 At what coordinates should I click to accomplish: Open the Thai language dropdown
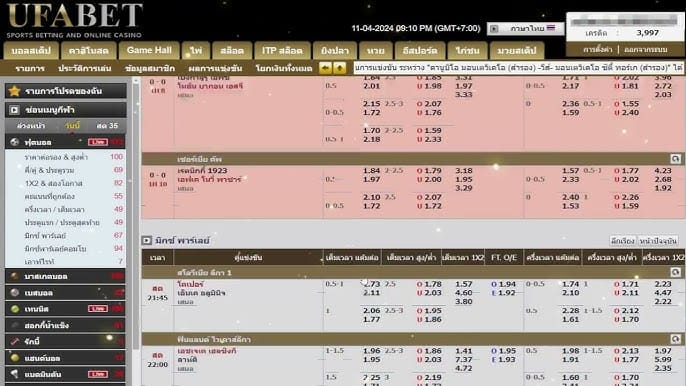525,28
